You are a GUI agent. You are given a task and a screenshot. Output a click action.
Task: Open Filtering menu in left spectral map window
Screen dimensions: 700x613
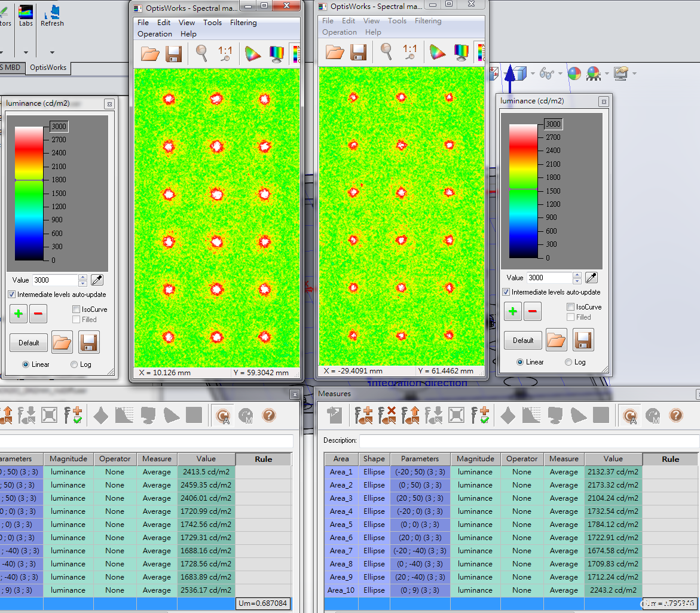[243, 22]
